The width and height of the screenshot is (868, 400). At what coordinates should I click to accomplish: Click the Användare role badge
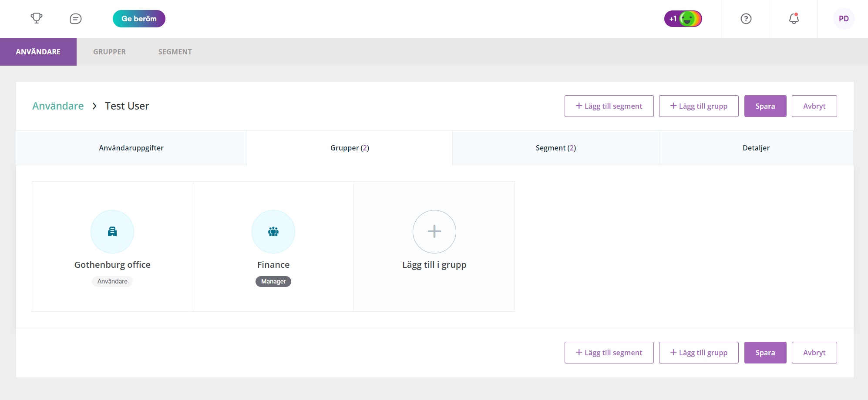[112, 281]
